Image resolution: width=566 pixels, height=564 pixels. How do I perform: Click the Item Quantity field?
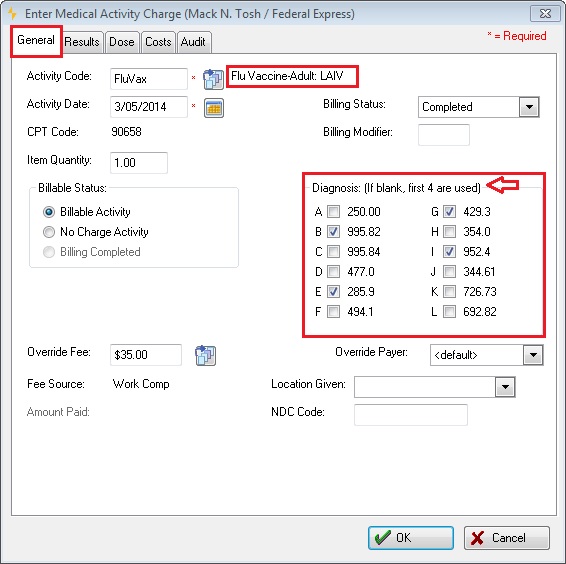(139, 163)
